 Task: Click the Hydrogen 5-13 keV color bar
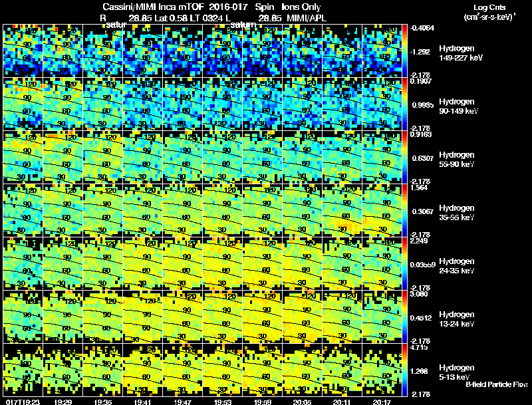[x=404, y=370]
